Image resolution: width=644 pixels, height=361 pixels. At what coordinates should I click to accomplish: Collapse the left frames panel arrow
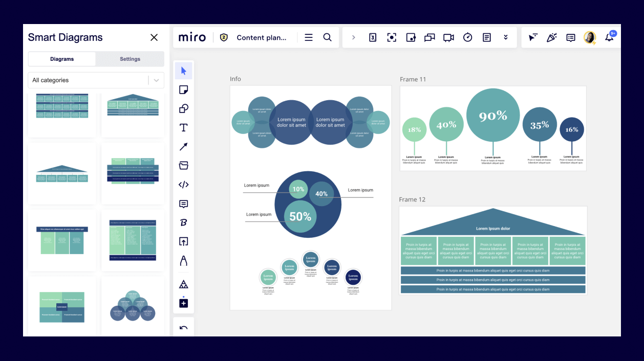[353, 37]
